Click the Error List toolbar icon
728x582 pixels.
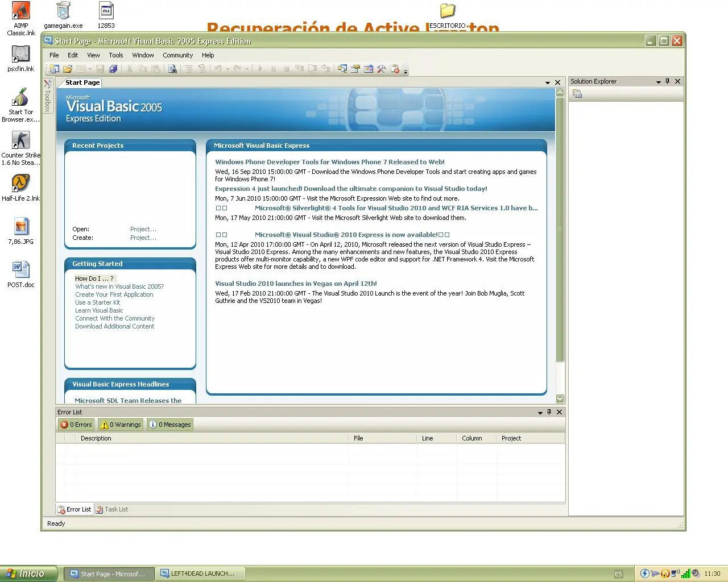click(395, 69)
